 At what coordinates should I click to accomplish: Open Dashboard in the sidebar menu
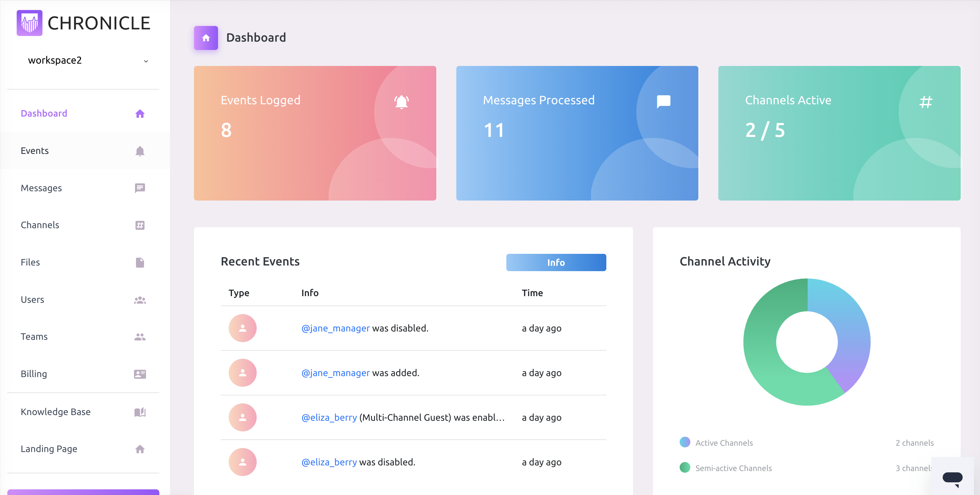point(44,113)
